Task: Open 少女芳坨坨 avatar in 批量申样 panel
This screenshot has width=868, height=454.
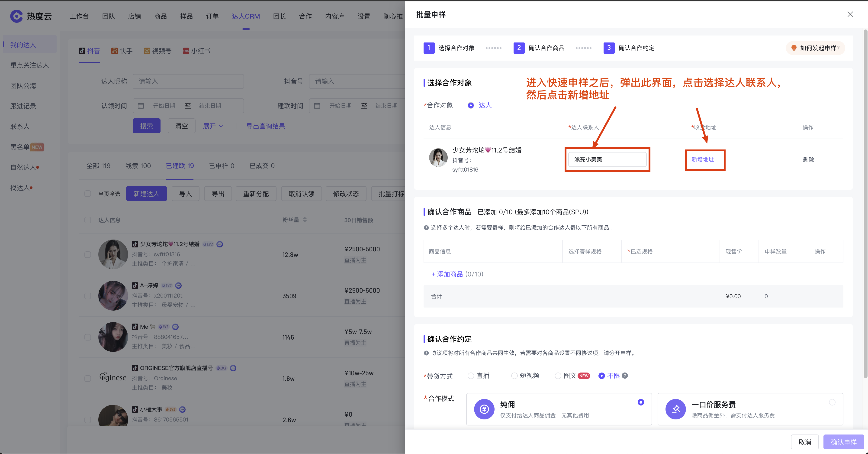Action: [438, 158]
